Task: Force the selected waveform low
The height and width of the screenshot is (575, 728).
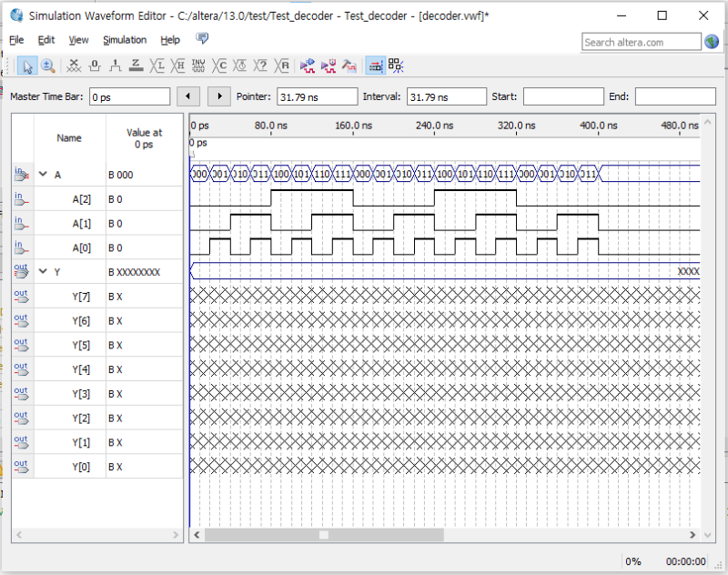Action: pos(94,66)
